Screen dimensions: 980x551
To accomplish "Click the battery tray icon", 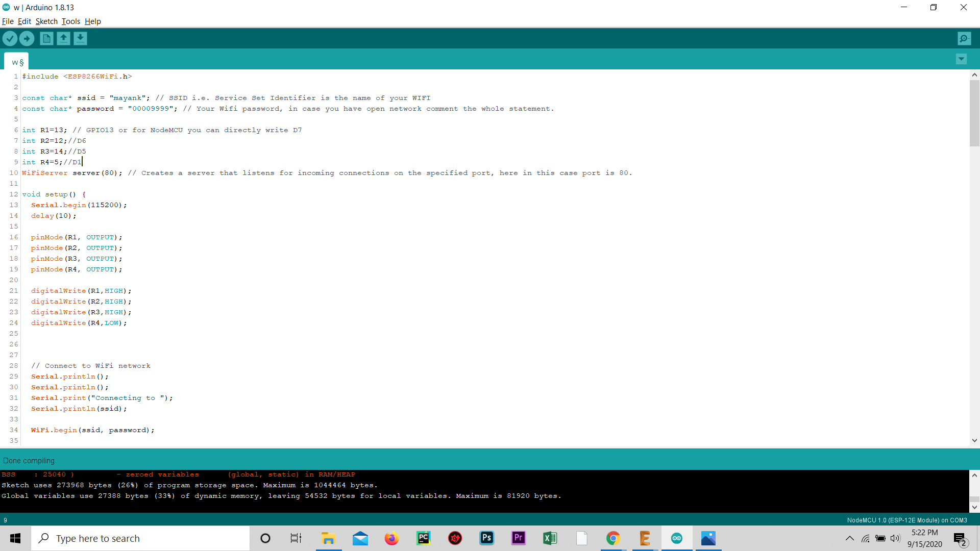I will [880, 538].
